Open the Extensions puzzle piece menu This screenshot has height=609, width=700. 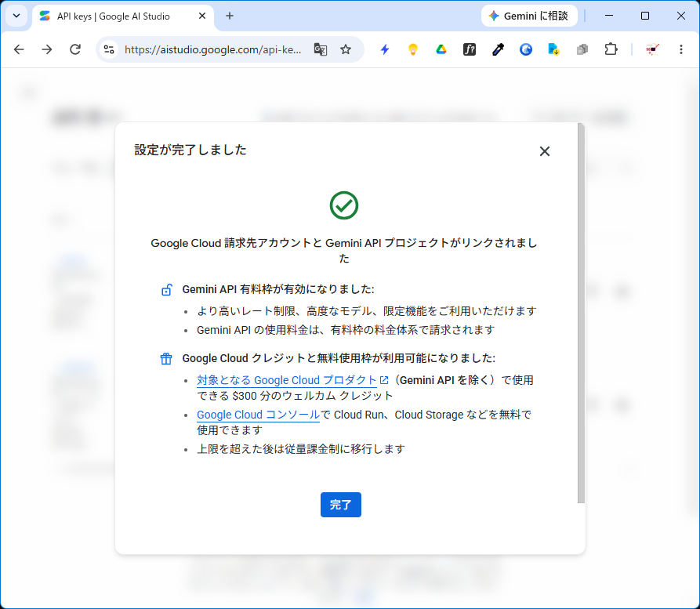point(611,49)
